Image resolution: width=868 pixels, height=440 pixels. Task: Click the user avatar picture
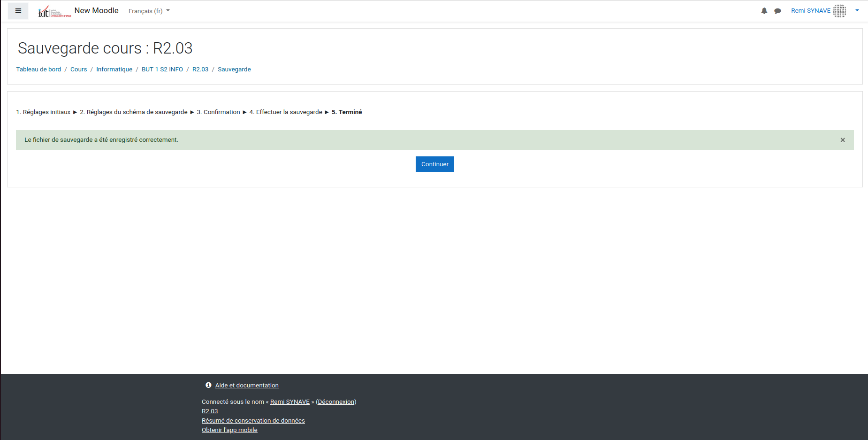point(839,11)
